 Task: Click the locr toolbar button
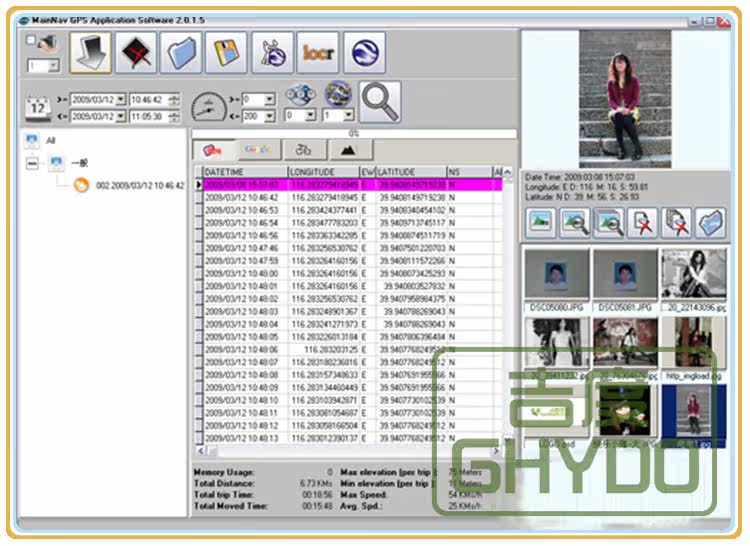(x=318, y=53)
